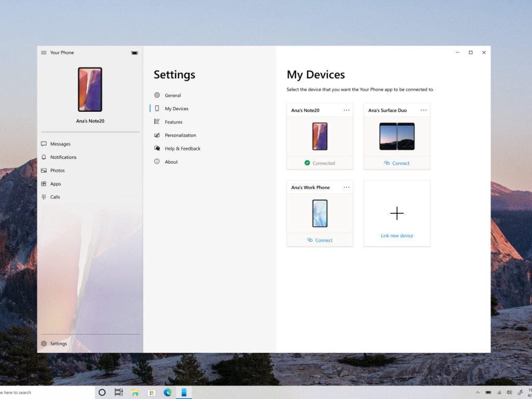
Task: Open the Help & Feedback section
Action: 182,149
